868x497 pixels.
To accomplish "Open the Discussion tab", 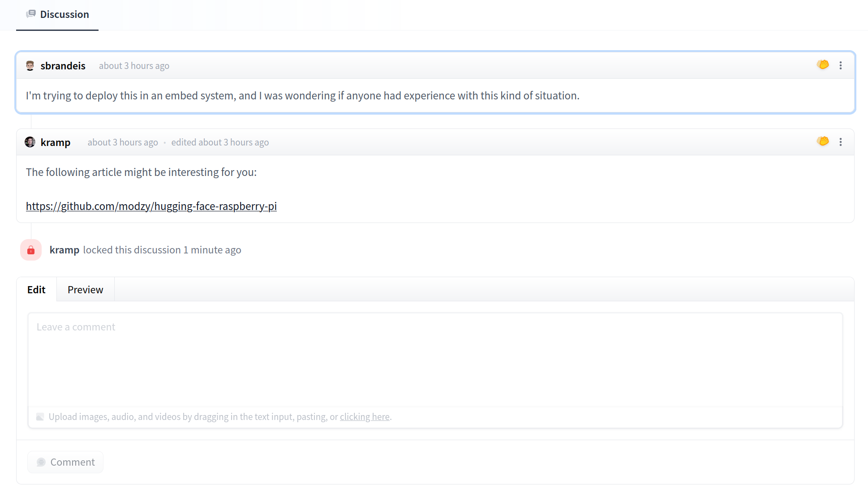I will (64, 14).
